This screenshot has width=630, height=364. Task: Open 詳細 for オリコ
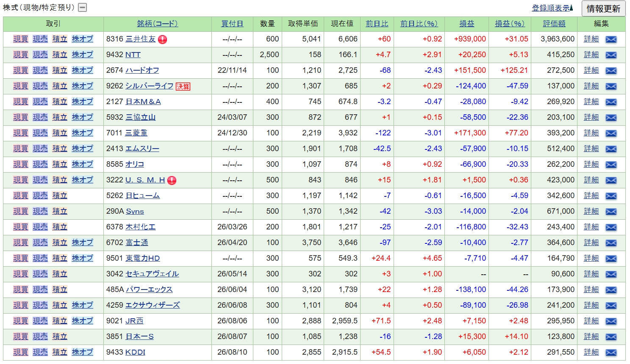tap(591, 164)
